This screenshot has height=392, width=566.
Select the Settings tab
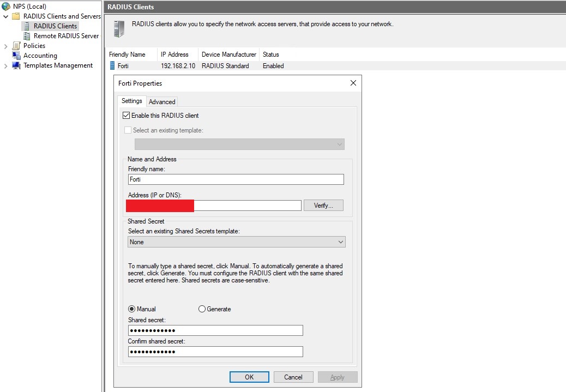(x=131, y=101)
